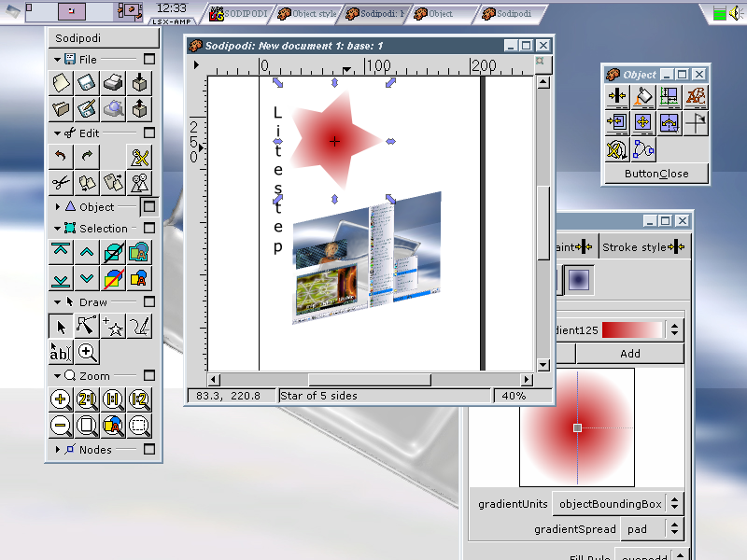
Task: Click the Duplicate icon in Edit section
Action: (139, 183)
